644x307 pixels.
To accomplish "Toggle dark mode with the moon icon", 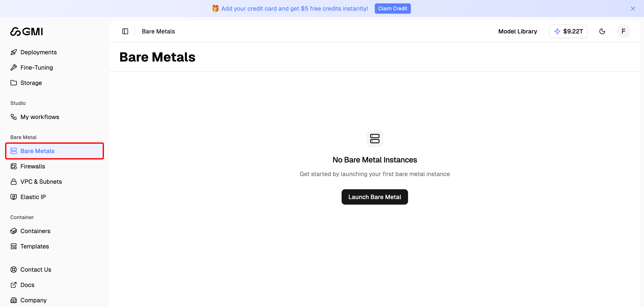I will tap(602, 31).
